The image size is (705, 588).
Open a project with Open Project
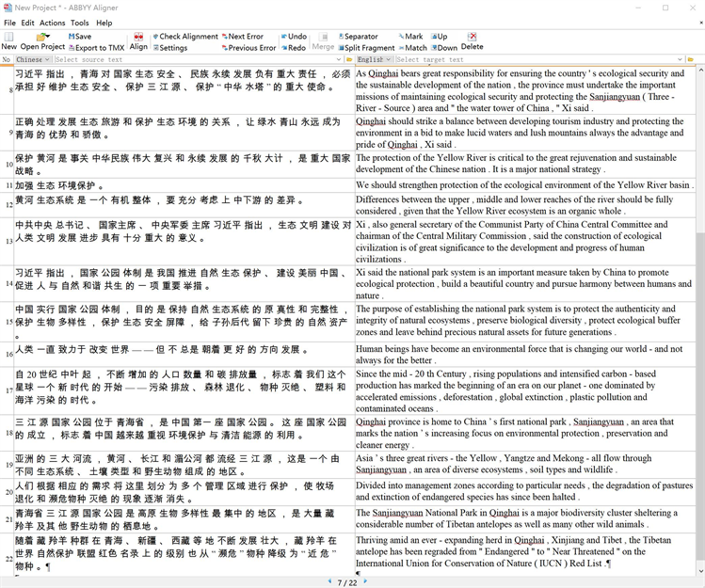point(42,40)
